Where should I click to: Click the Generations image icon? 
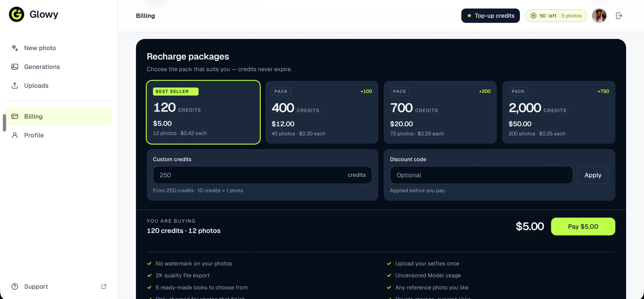15,66
